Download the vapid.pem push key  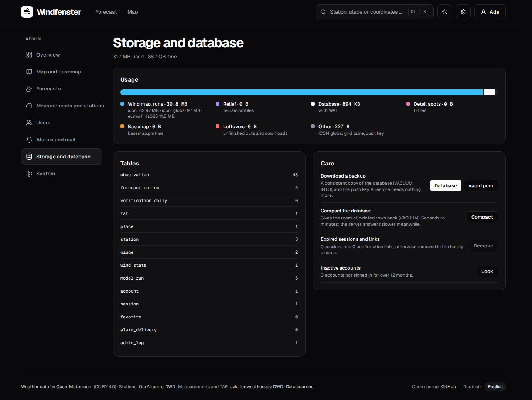tap(481, 185)
